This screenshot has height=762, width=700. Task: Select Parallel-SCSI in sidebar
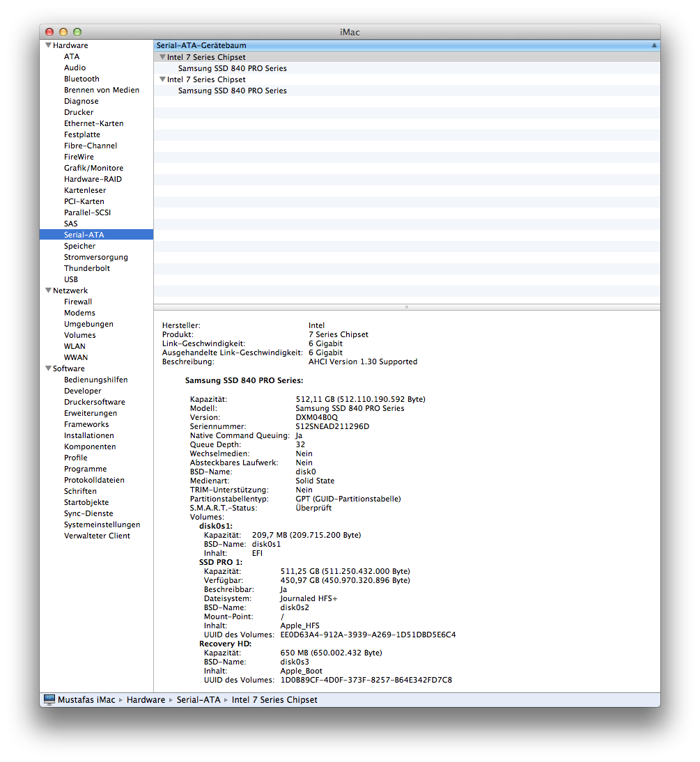coord(88,213)
